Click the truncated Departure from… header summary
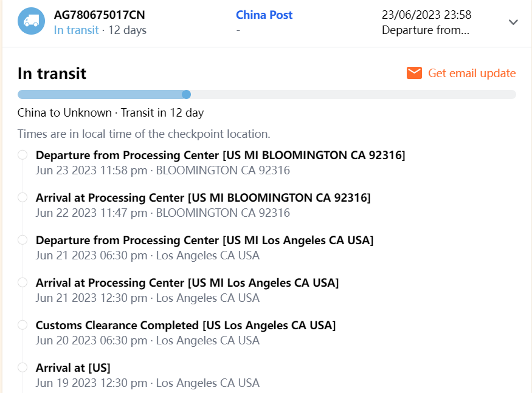The image size is (532, 393). [x=426, y=30]
